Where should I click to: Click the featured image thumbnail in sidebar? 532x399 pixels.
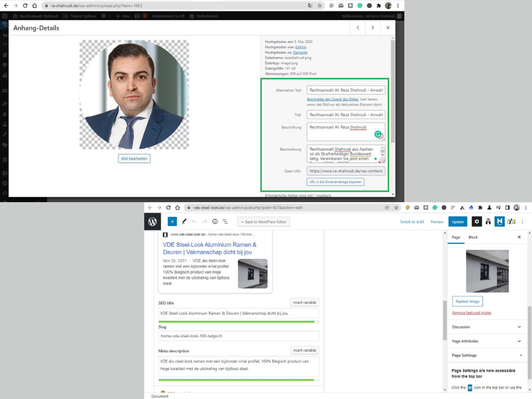487,271
